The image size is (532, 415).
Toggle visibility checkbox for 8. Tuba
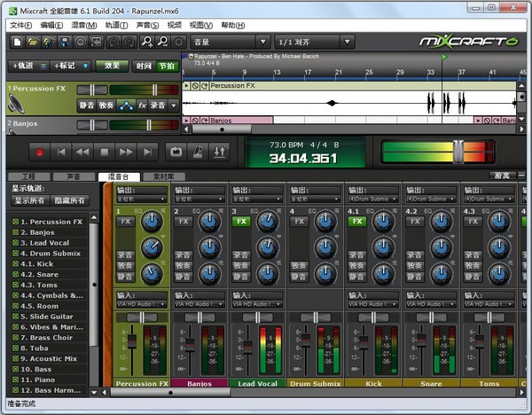click(x=15, y=348)
